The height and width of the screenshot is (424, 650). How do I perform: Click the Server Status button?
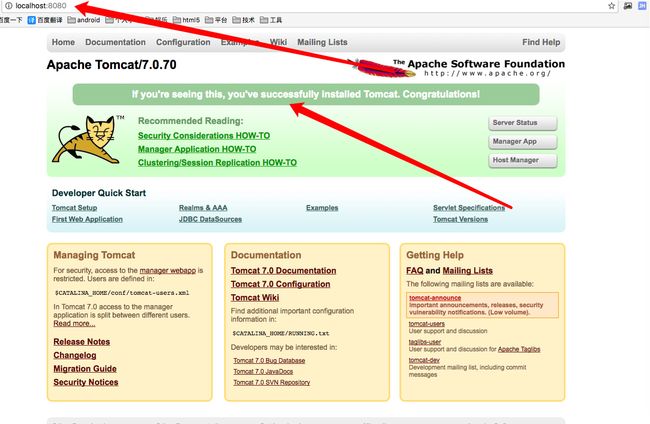(523, 123)
